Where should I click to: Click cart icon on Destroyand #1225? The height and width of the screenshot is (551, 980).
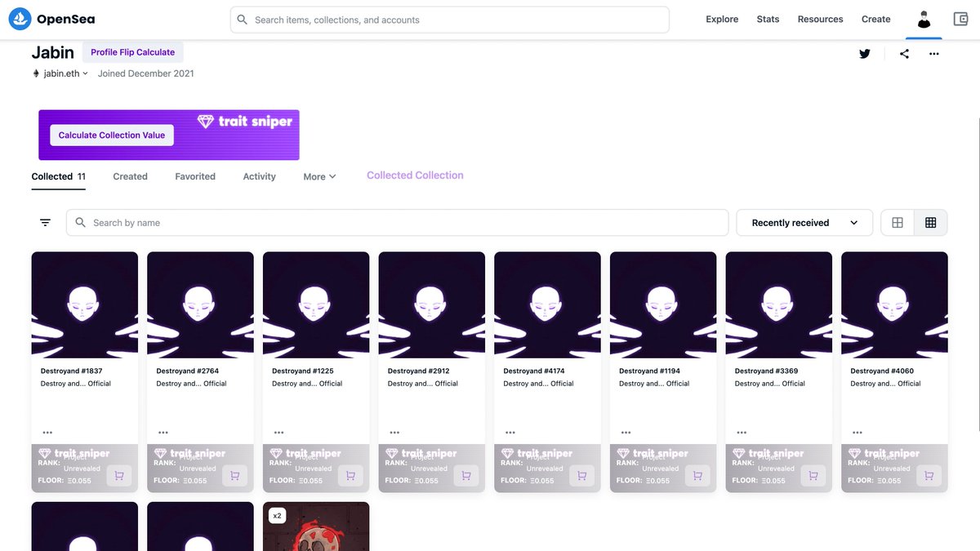350,476
